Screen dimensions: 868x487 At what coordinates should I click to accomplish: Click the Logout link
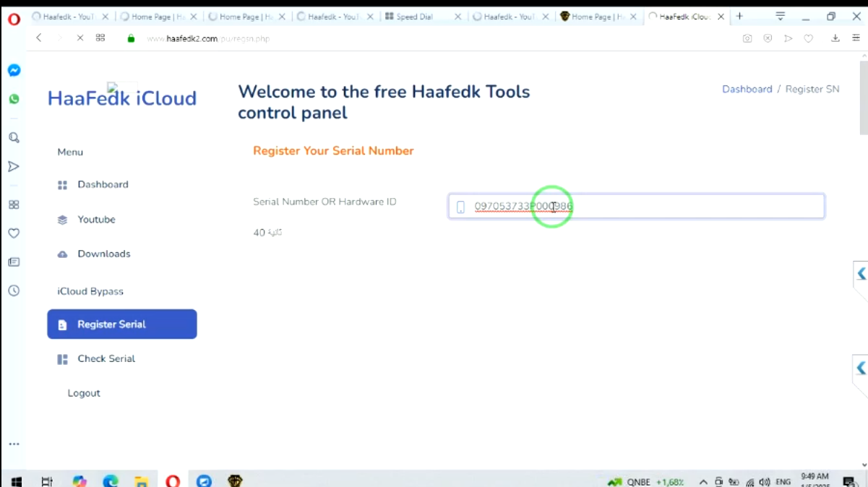(84, 393)
